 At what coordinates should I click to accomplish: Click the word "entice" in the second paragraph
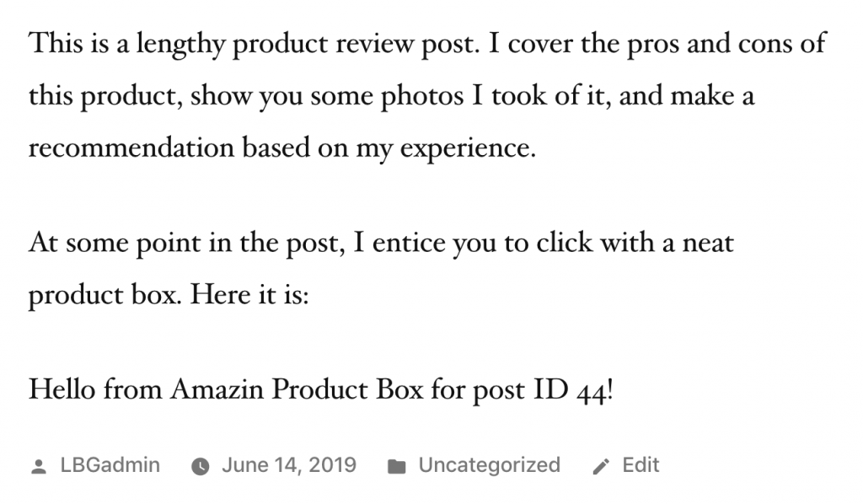[410, 244]
